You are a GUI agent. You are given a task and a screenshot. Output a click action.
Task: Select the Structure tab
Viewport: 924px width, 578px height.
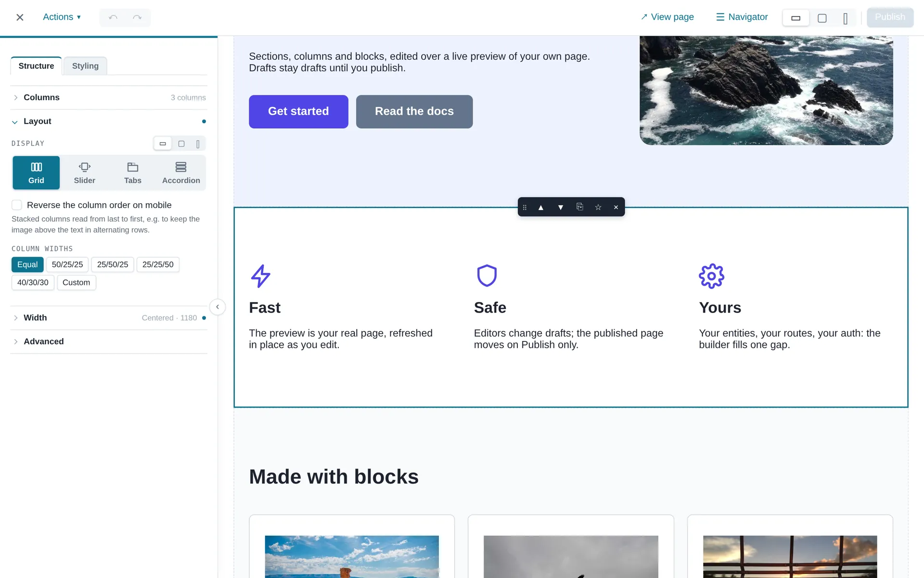[36, 66]
